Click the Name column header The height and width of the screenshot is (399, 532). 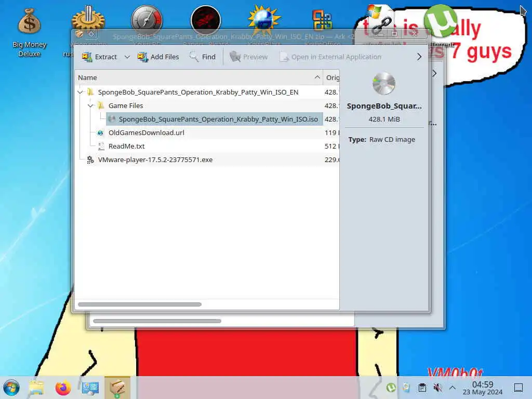coord(198,78)
